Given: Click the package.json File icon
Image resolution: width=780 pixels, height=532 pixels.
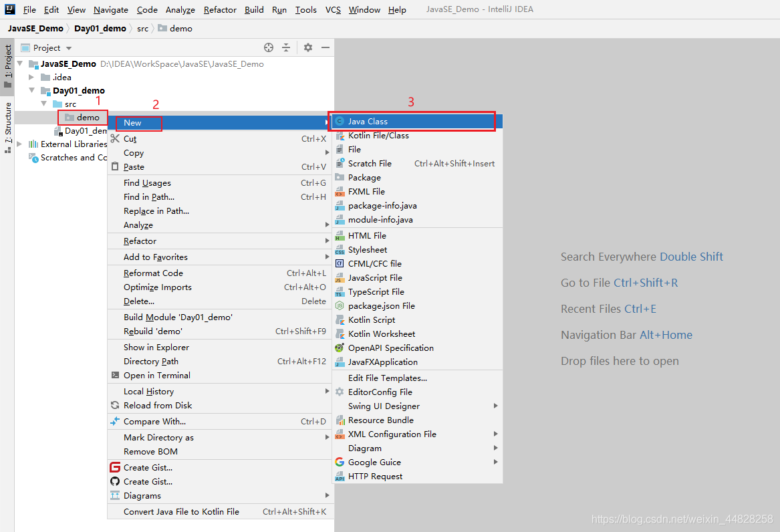Looking at the screenshot, I should coord(340,306).
